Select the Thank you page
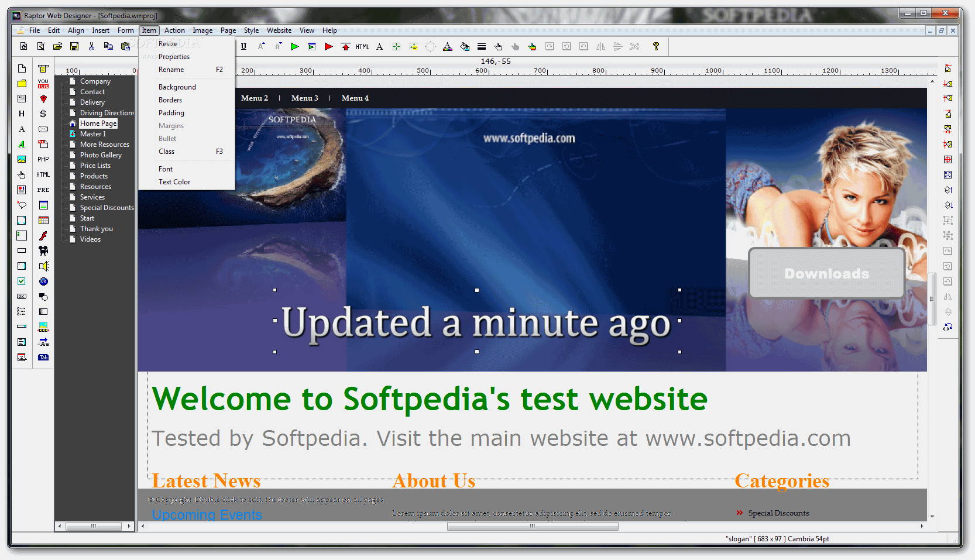This screenshot has height=560, width=975. pyautogui.click(x=97, y=229)
